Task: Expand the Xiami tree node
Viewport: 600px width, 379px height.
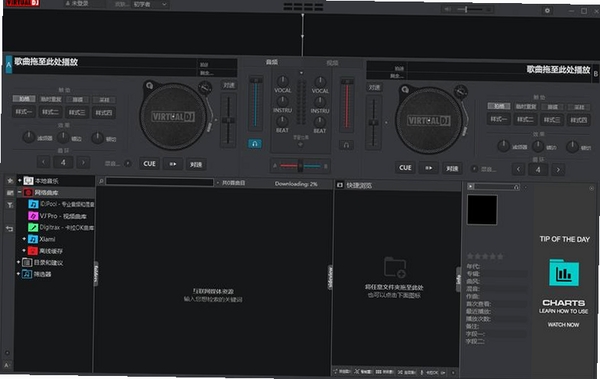Action: [24, 239]
